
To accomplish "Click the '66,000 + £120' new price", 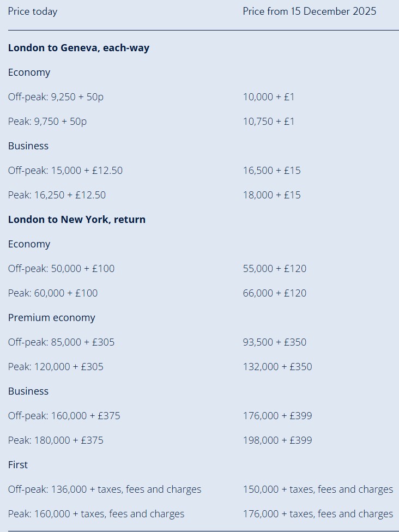I will pos(275,293).
